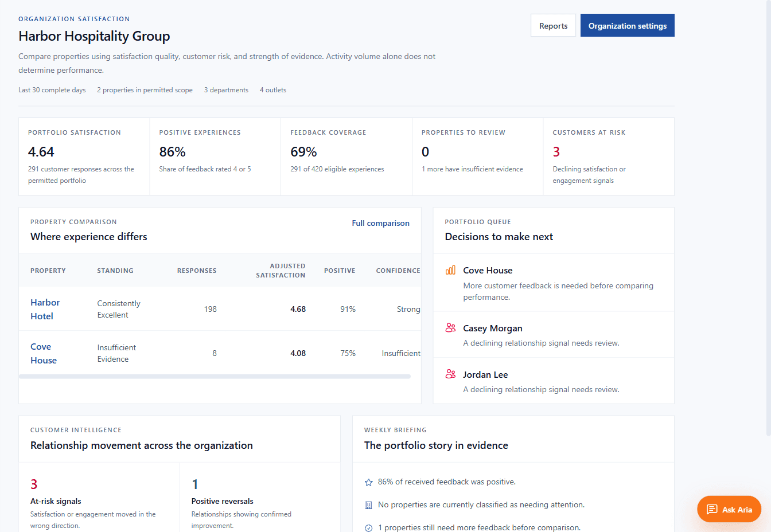Screen dimensions: 771x532
Task: Click the Last 30 complete days label
Action: pyautogui.click(x=52, y=90)
